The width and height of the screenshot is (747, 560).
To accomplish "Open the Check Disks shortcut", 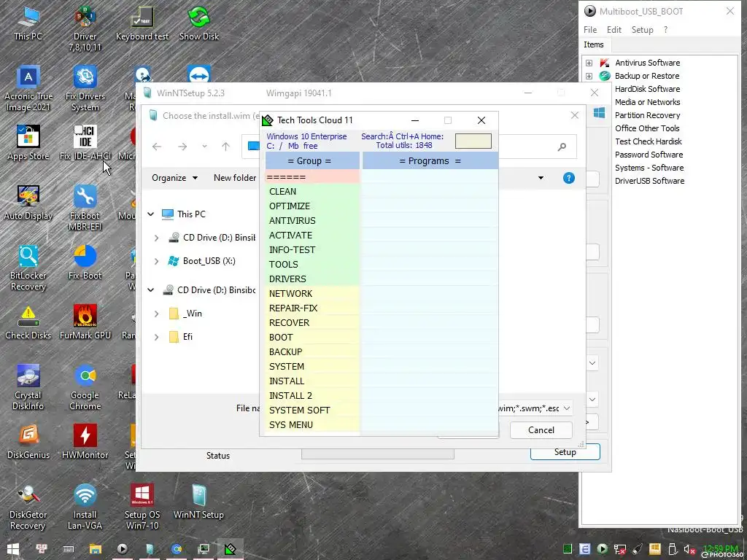I will [28, 322].
